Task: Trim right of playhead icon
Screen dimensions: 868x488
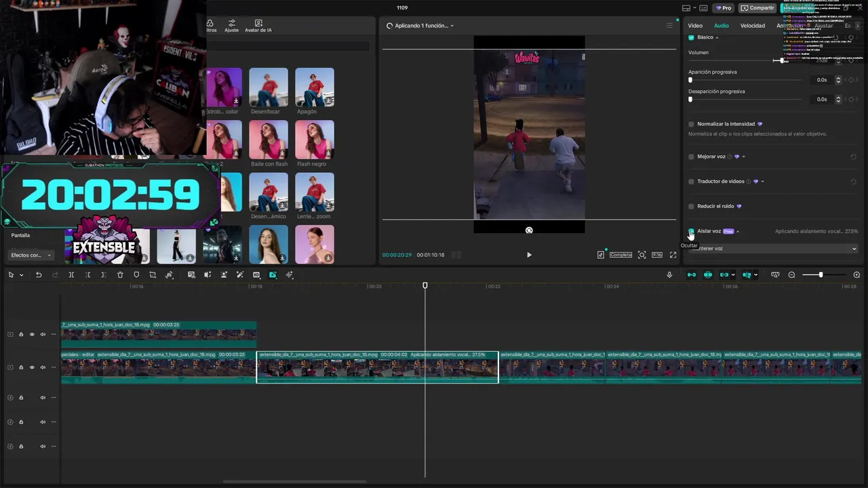Action: (x=104, y=274)
